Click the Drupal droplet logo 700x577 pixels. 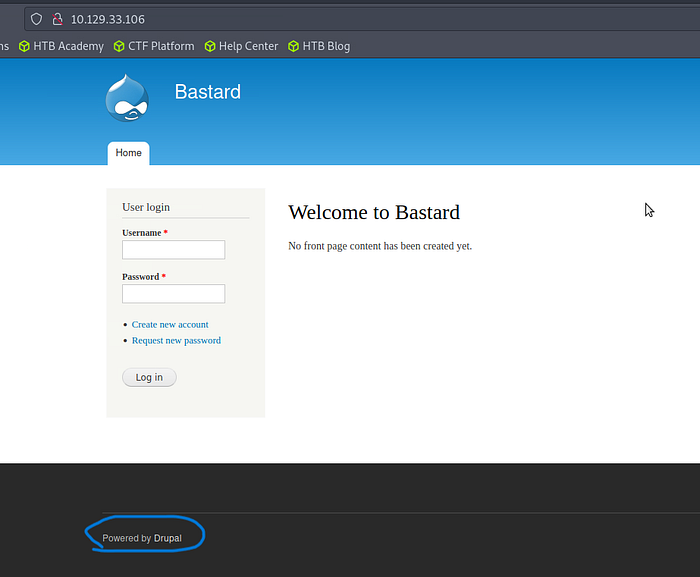(127, 98)
